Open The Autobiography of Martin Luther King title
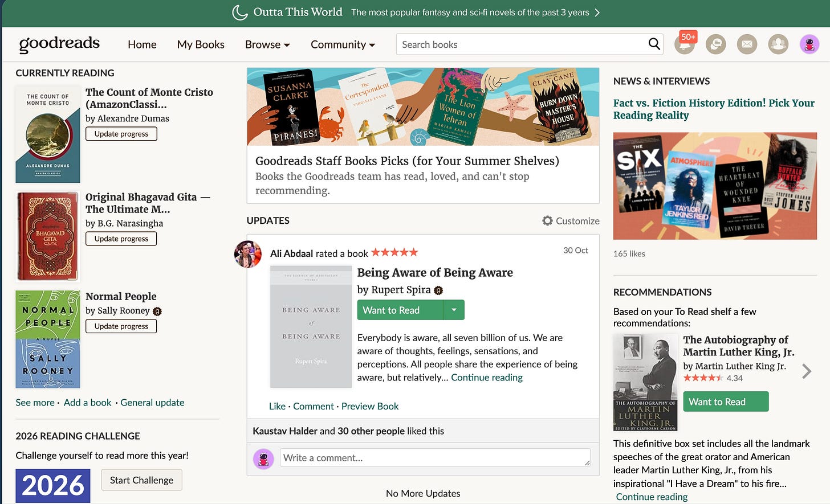This screenshot has height=504, width=830. (739, 346)
